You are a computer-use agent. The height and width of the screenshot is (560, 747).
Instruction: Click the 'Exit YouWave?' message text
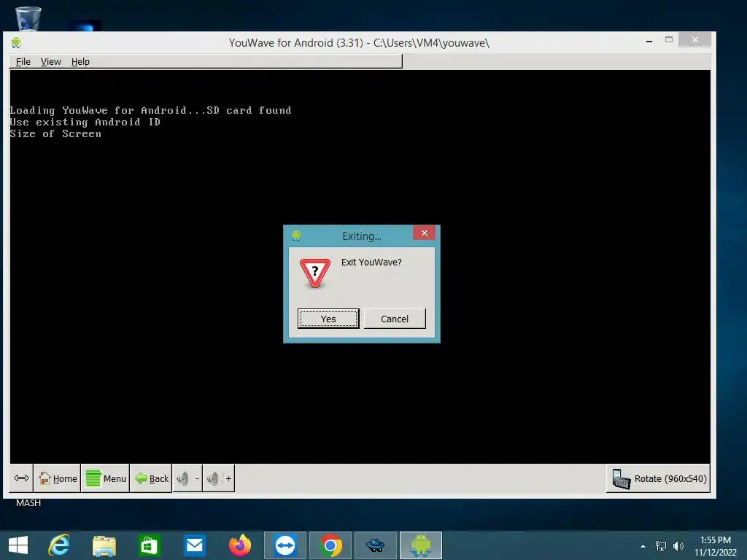[371, 262]
